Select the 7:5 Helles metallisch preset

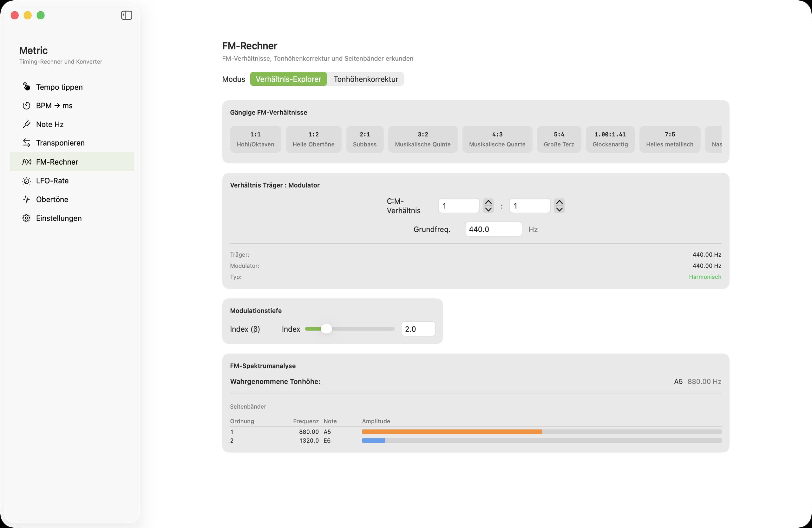click(x=669, y=139)
